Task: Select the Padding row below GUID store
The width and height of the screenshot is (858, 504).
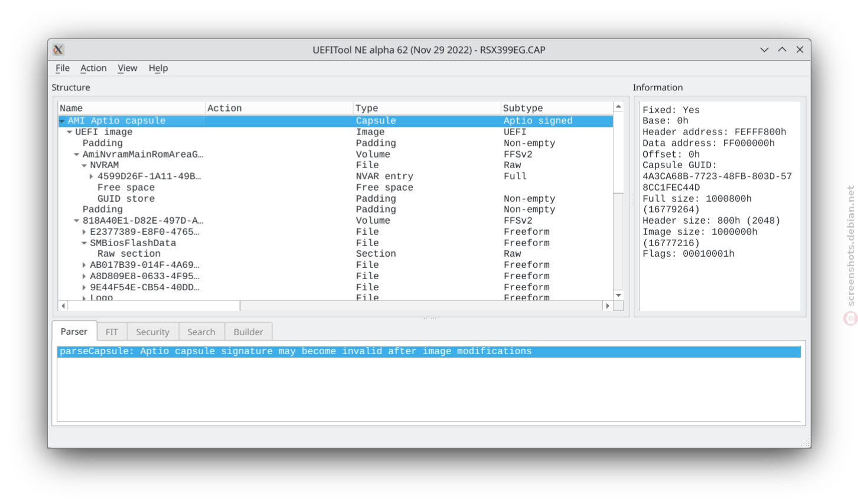Action: [x=335, y=210]
